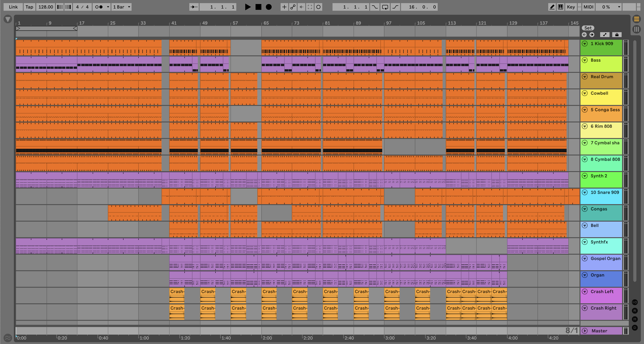Fold the 1 Kick 909 track
644x344 pixels.
coord(584,44)
